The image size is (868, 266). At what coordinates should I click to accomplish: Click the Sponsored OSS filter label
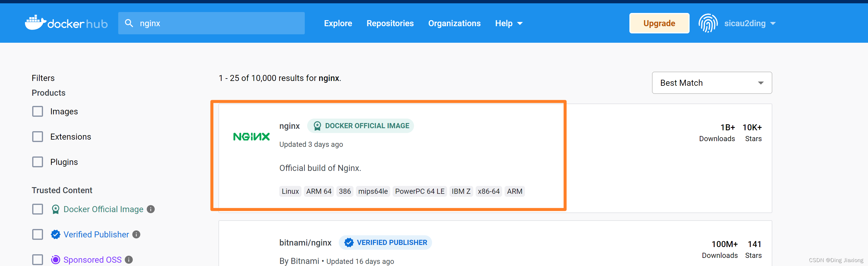click(x=92, y=260)
